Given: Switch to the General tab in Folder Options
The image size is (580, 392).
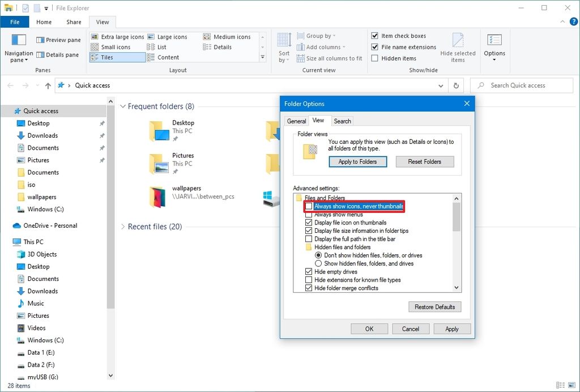Looking at the screenshot, I should tap(296, 121).
